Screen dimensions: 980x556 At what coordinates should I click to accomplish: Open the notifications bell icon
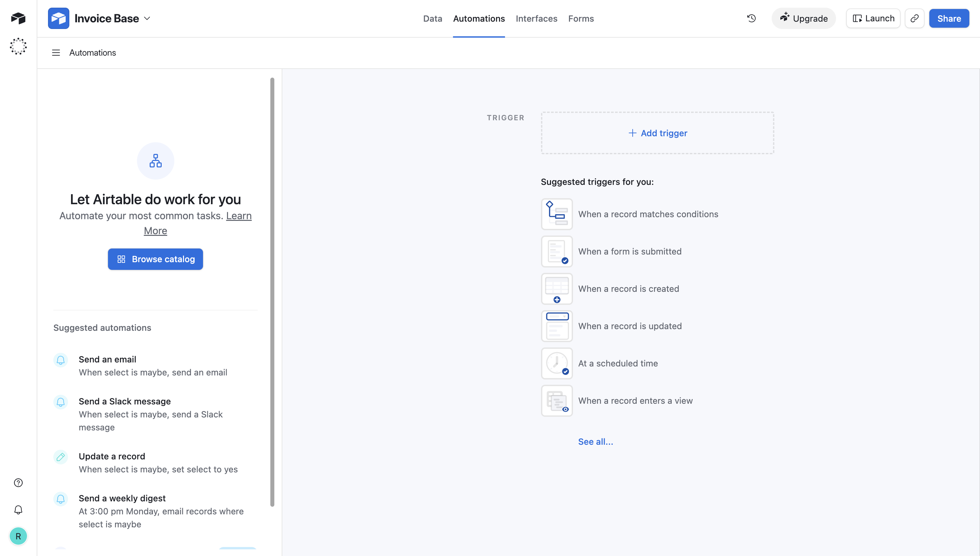(18, 510)
